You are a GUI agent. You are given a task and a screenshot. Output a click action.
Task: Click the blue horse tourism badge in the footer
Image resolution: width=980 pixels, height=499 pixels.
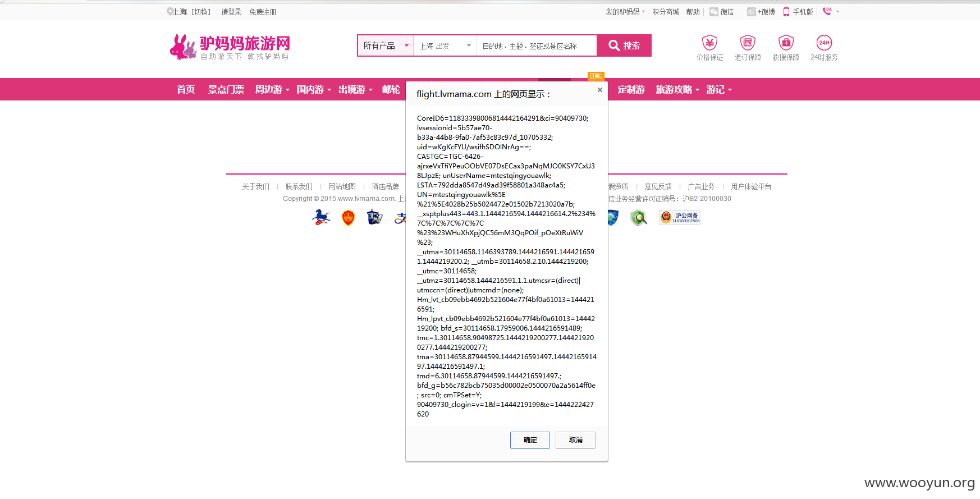[x=321, y=217]
